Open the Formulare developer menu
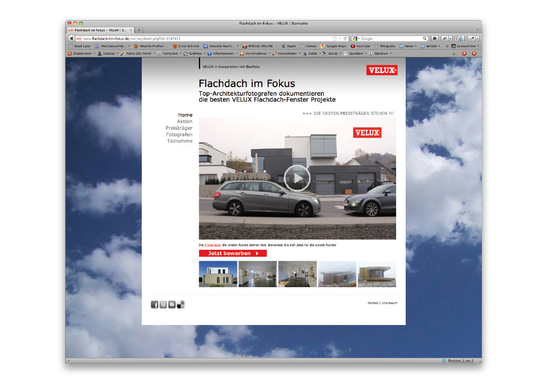The width and height of the screenshot is (547, 392). coord(169,53)
